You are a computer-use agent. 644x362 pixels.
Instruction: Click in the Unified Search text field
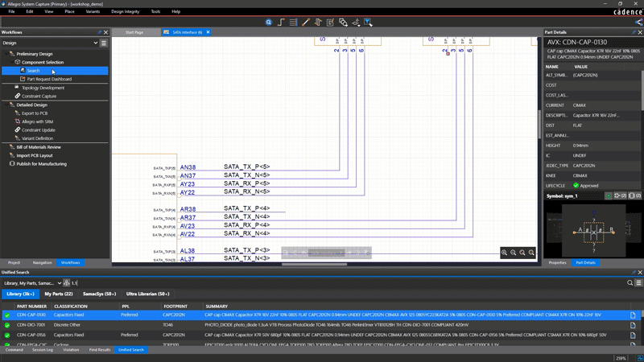pos(347,283)
